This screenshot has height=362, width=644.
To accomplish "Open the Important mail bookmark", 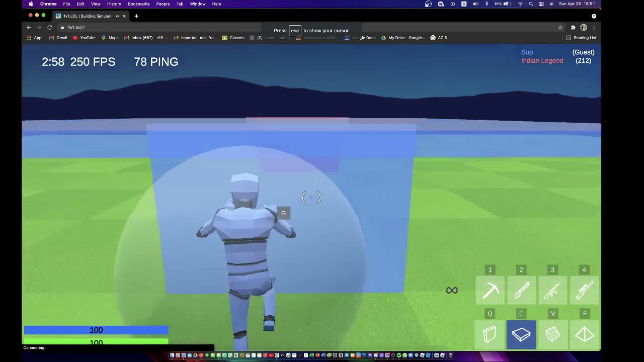I will pyautogui.click(x=195, y=38).
